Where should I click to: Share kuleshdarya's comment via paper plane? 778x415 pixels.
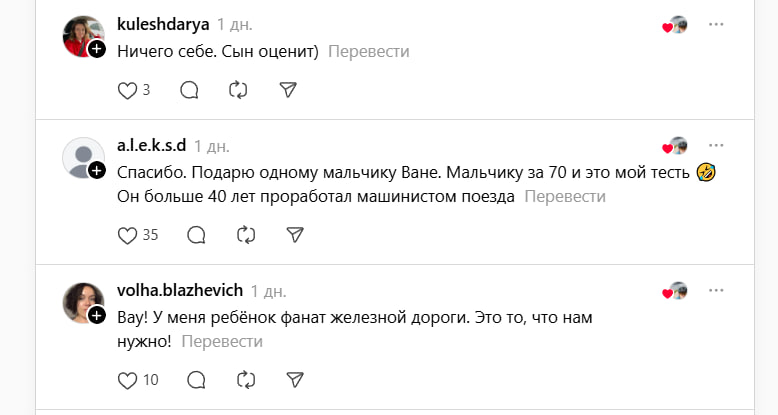[287, 90]
